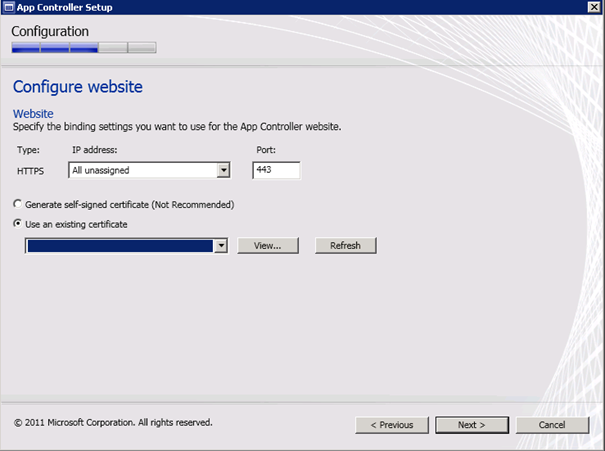Select Use an existing certificate radio button
Screen dimensions: 605x451
[x=17, y=223]
